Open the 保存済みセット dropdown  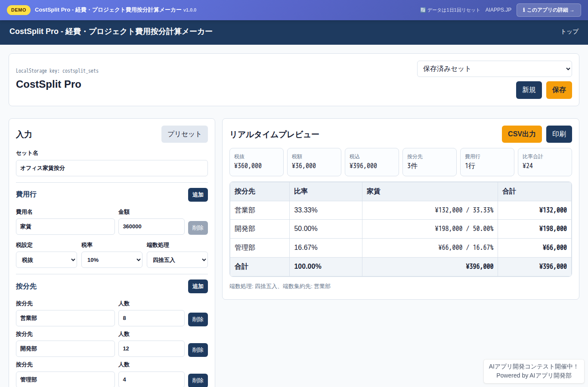[495, 69]
